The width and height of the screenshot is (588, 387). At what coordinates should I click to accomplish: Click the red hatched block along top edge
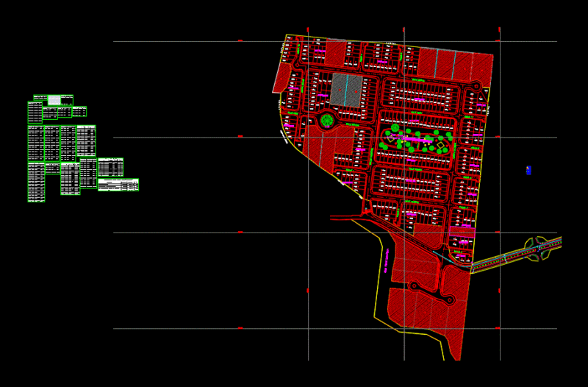[x=336, y=53]
